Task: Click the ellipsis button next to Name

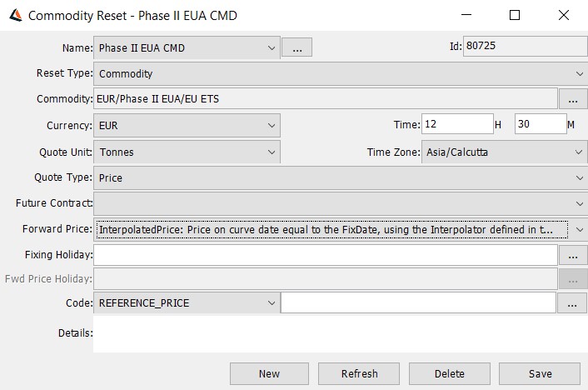Action: pos(296,47)
